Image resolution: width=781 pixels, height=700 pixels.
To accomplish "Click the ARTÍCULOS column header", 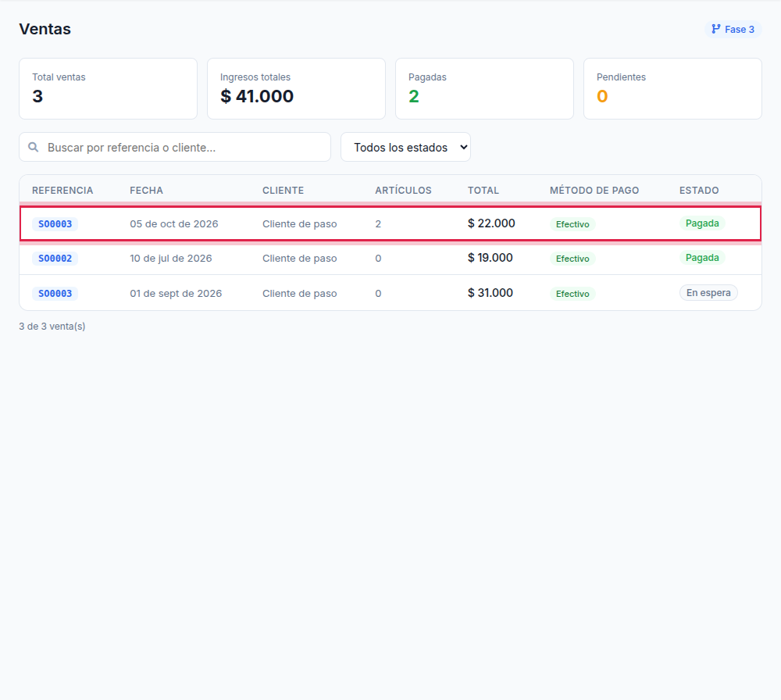I will pos(404,191).
